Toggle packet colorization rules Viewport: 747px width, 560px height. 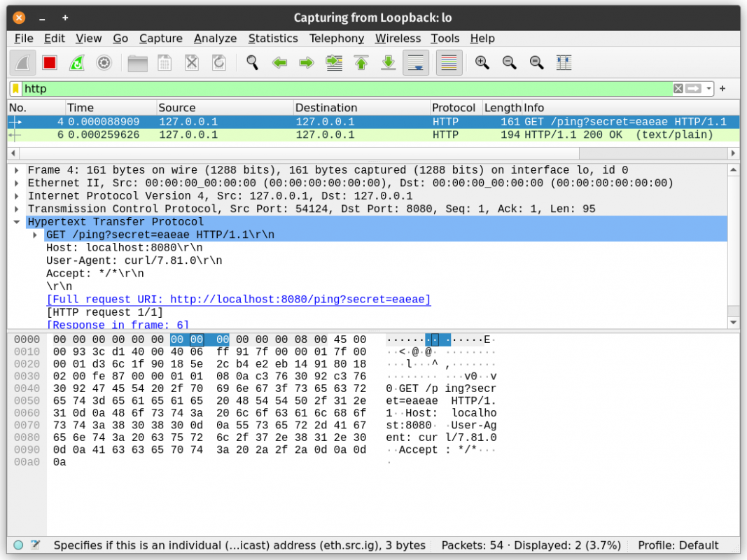point(449,63)
